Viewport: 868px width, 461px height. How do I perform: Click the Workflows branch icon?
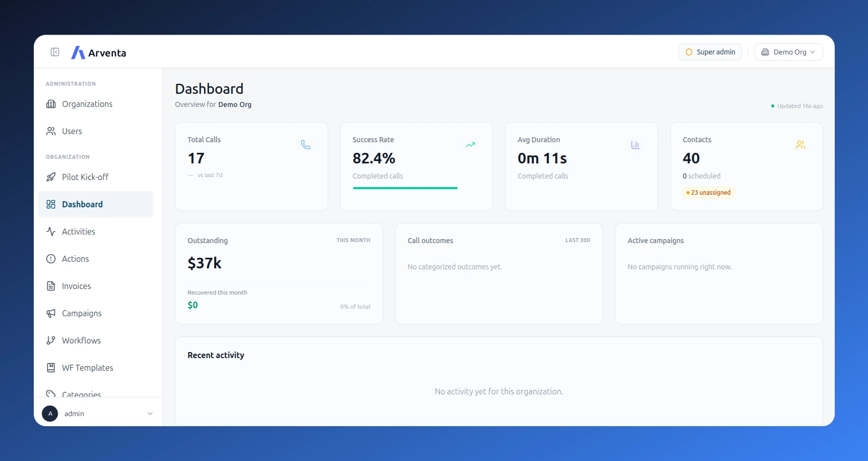pos(51,340)
